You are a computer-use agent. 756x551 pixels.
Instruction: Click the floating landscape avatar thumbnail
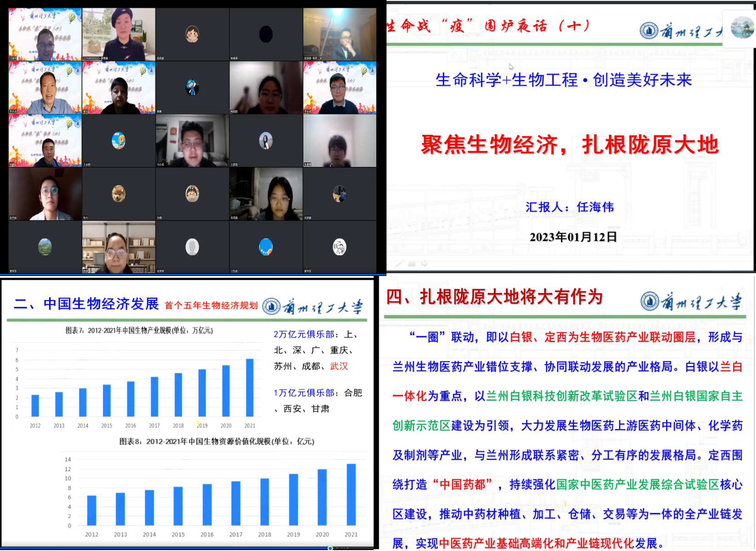tap(742, 28)
